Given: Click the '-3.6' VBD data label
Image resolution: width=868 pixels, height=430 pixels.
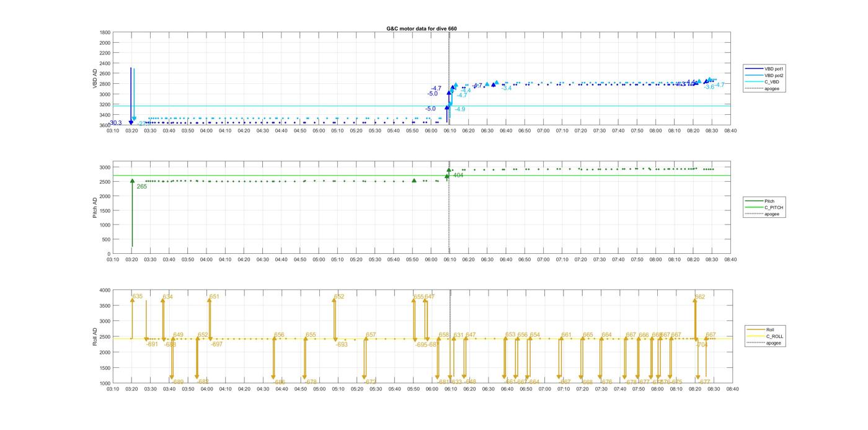Looking at the screenshot, I should (x=709, y=87).
